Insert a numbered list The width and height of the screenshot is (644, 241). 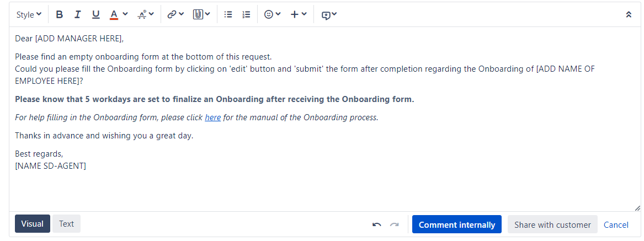pyautogui.click(x=246, y=14)
